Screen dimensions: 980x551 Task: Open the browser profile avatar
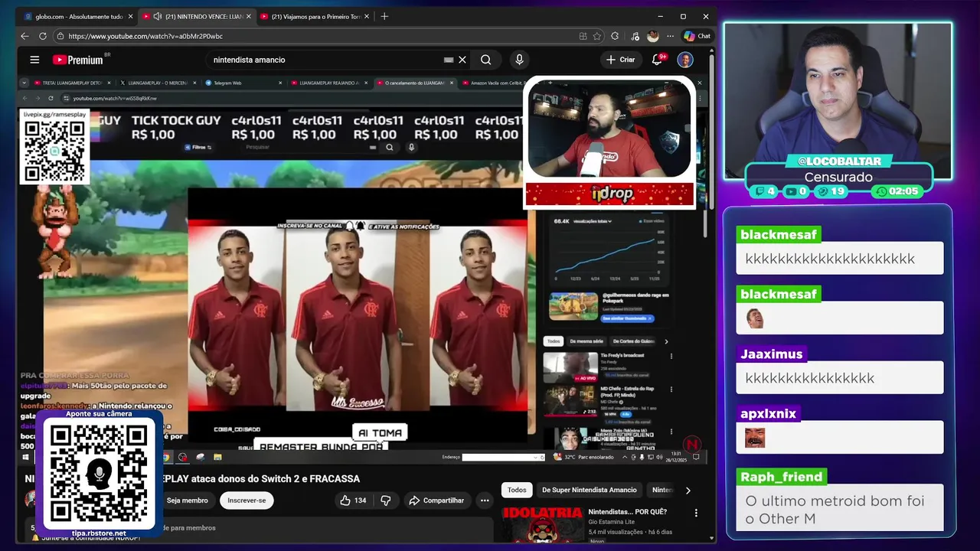click(x=652, y=36)
